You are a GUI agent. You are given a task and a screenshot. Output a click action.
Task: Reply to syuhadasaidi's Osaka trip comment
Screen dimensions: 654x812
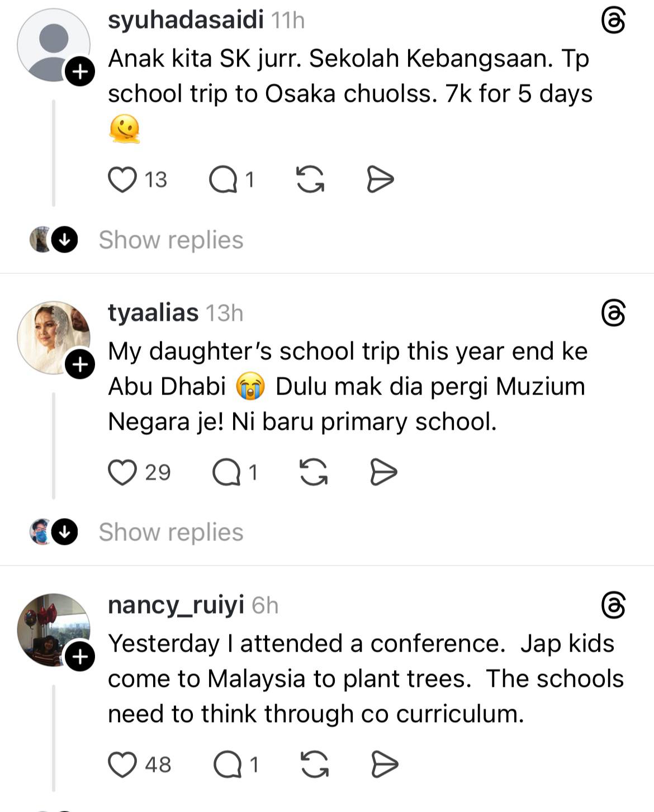(224, 180)
